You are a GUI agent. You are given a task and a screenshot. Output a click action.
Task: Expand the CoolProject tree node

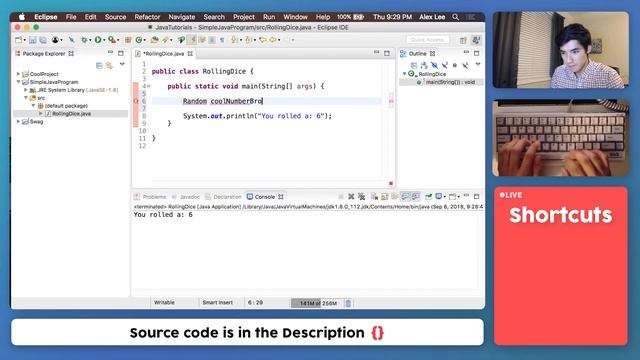(18, 74)
